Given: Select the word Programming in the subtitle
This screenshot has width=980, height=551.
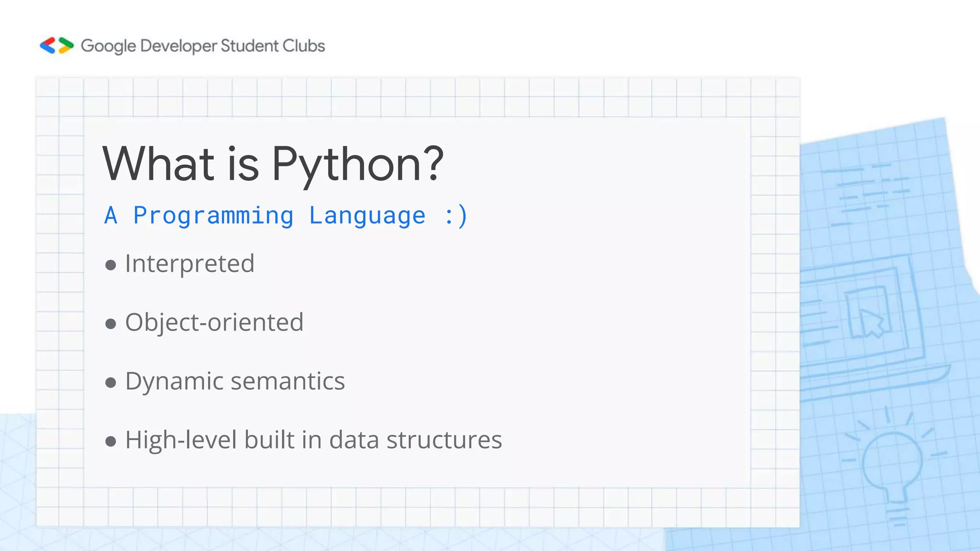Looking at the screenshot, I should pos(213,215).
